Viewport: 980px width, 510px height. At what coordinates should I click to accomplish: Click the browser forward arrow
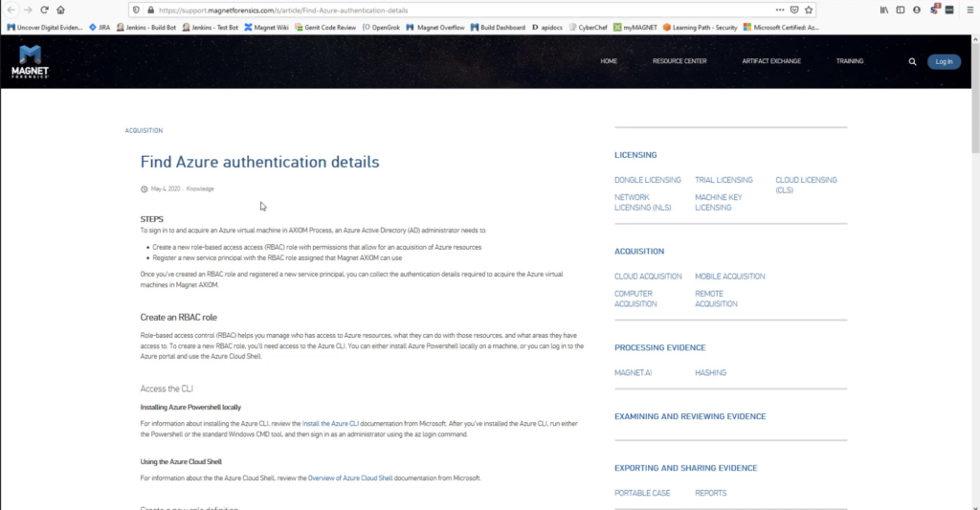coord(28,10)
